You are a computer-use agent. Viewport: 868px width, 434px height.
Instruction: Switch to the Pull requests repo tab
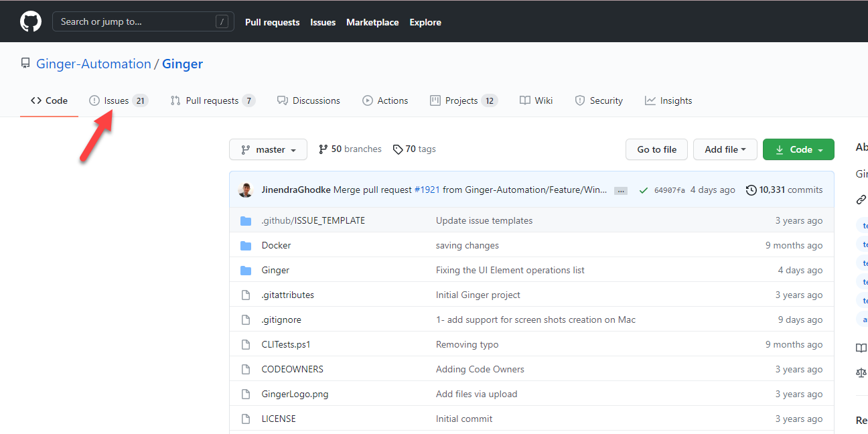pyautogui.click(x=212, y=100)
